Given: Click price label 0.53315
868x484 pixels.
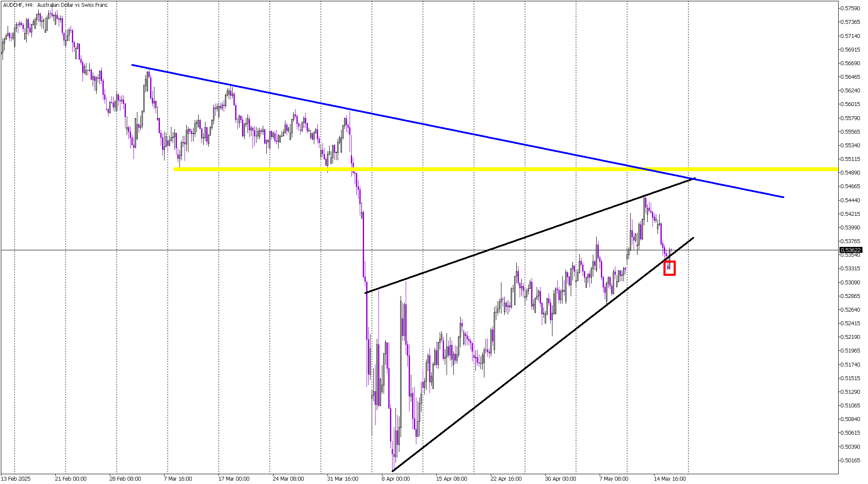Looking at the screenshot, I should pyautogui.click(x=851, y=269).
